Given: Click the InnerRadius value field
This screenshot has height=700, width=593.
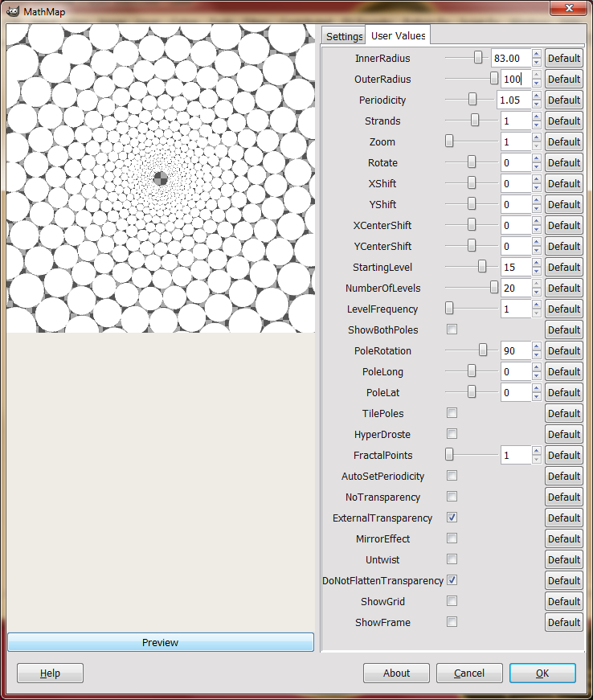Looking at the screenshot, I should pyautogui.click(x=511, y=58).
